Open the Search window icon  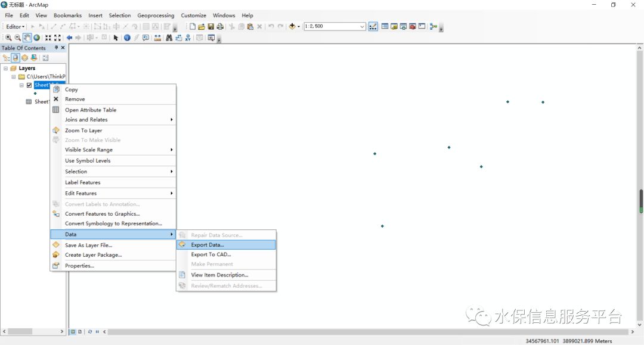pos(403,26)
